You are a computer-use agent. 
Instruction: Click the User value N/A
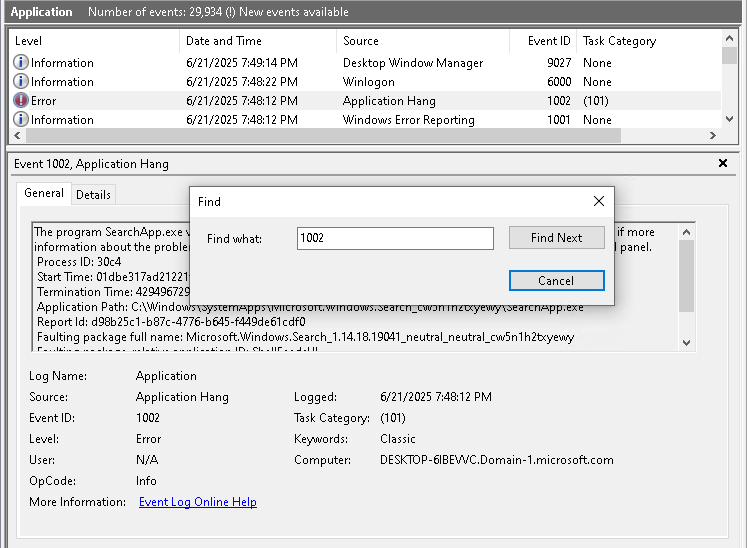click(147, 460)
